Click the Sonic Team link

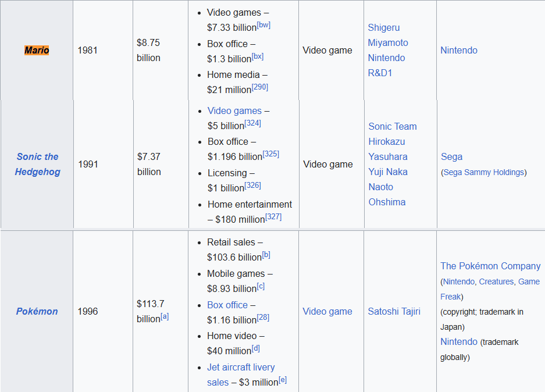pos(393,126)
